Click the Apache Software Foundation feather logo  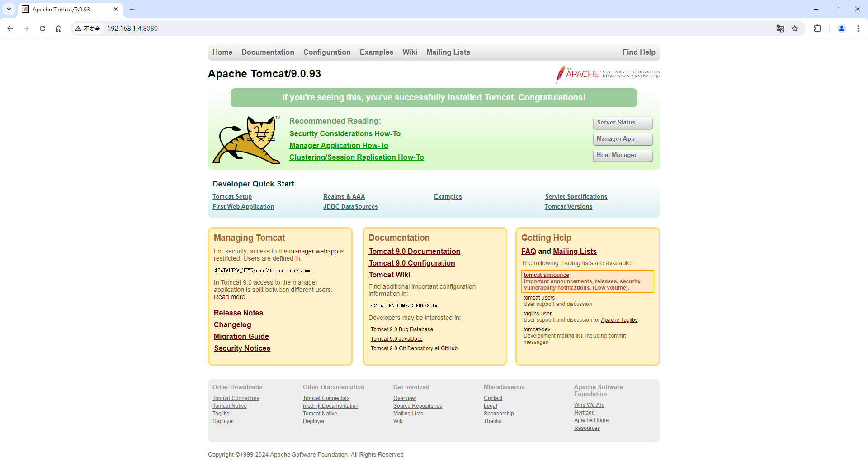[608, 74]
